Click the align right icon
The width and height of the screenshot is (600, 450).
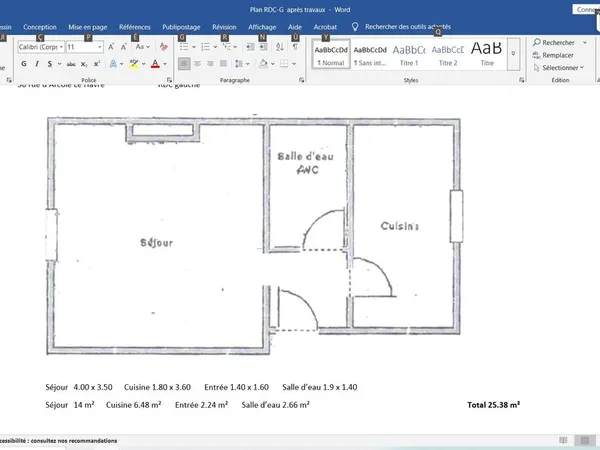(x=210, y=64)
